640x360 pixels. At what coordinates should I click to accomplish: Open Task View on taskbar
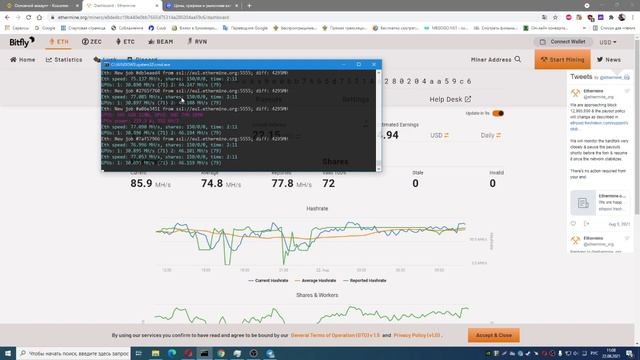coord(139,353)
